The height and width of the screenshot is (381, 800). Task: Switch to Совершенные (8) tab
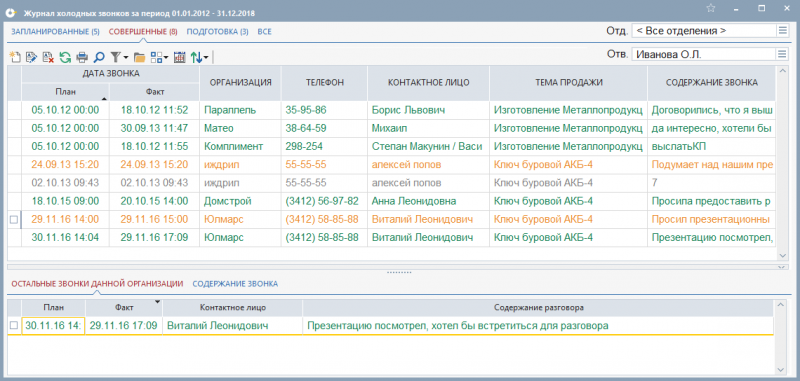tap(143, 32)
